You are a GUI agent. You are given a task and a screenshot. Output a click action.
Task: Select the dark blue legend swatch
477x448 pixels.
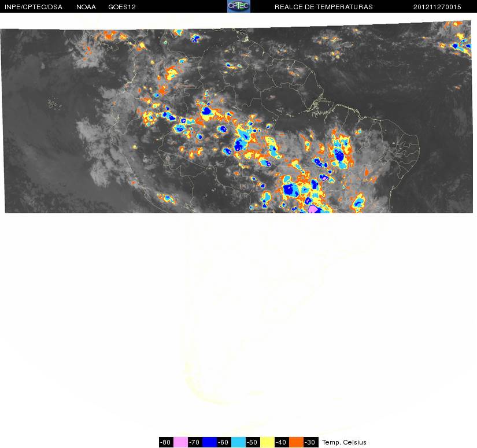[210, 442]
